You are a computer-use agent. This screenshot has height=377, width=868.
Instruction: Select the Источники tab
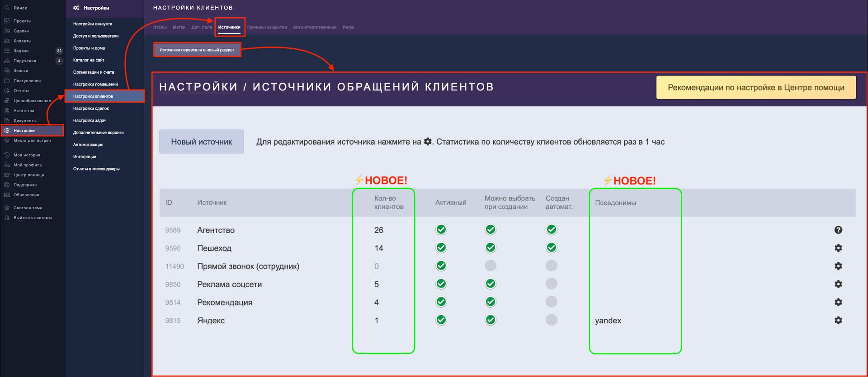pos(229,27)
